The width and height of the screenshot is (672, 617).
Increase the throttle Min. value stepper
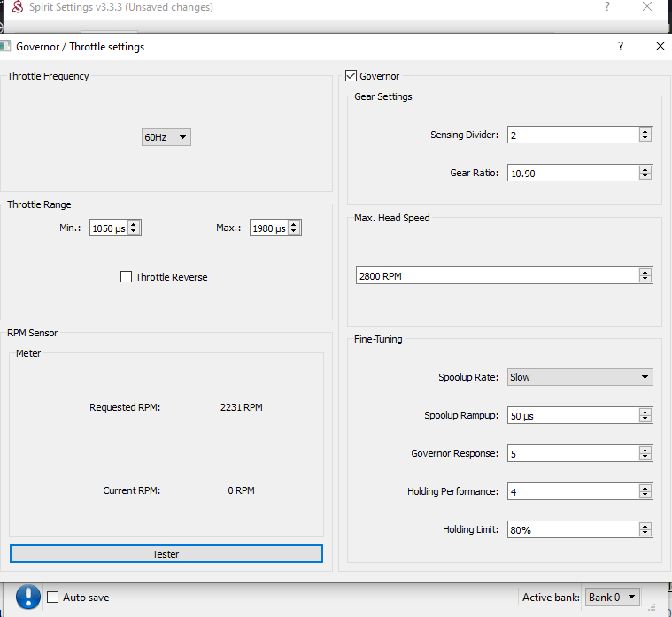tap(134, 225)
